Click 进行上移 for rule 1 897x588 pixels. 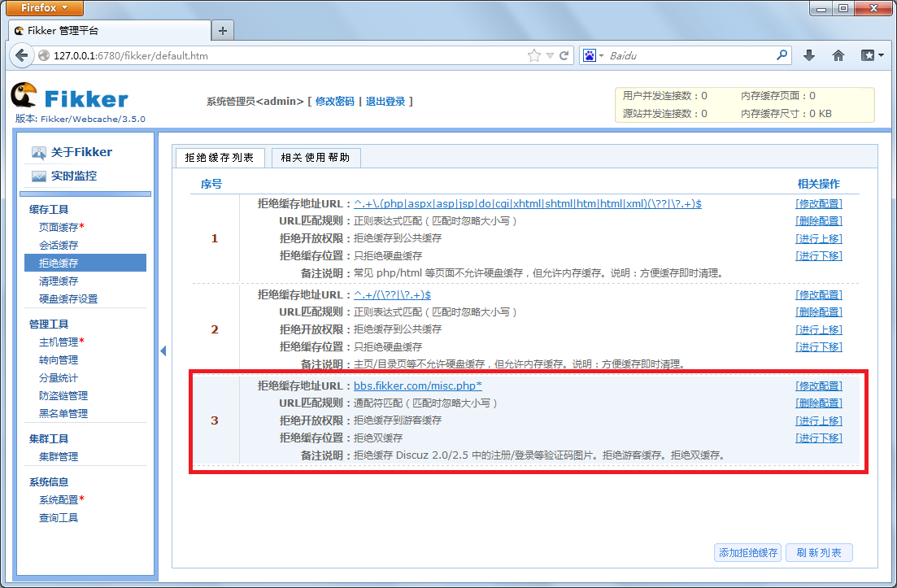coord(819,238)
